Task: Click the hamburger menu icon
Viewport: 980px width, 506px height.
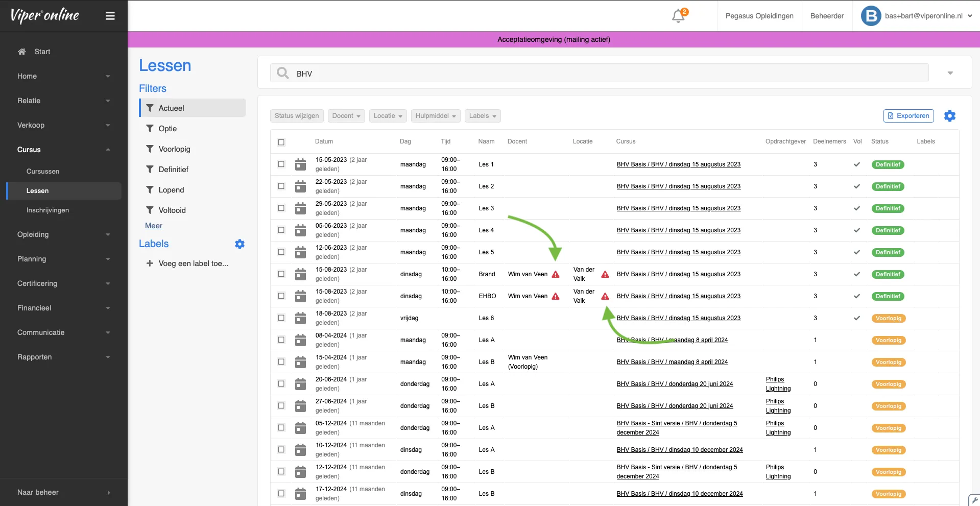Action: click(x=110, y=16)
